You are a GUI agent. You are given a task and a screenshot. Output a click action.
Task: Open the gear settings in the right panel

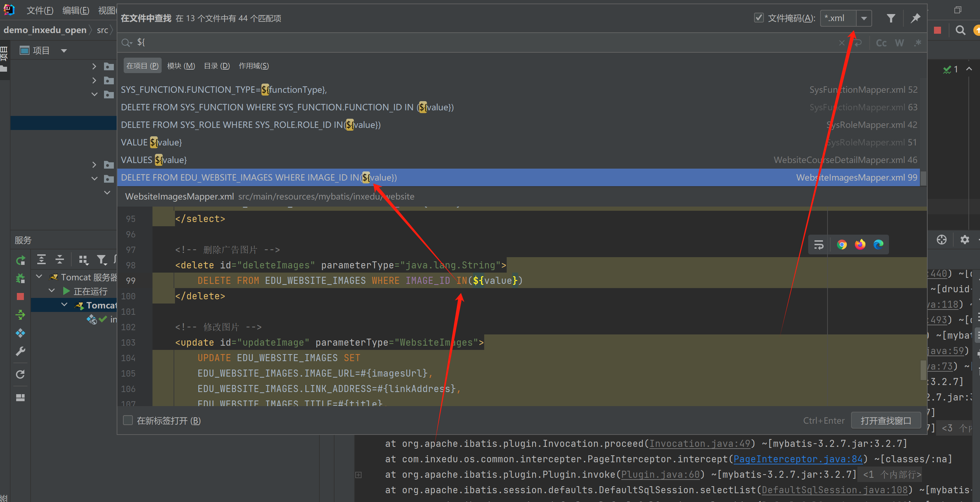[965, 240]
